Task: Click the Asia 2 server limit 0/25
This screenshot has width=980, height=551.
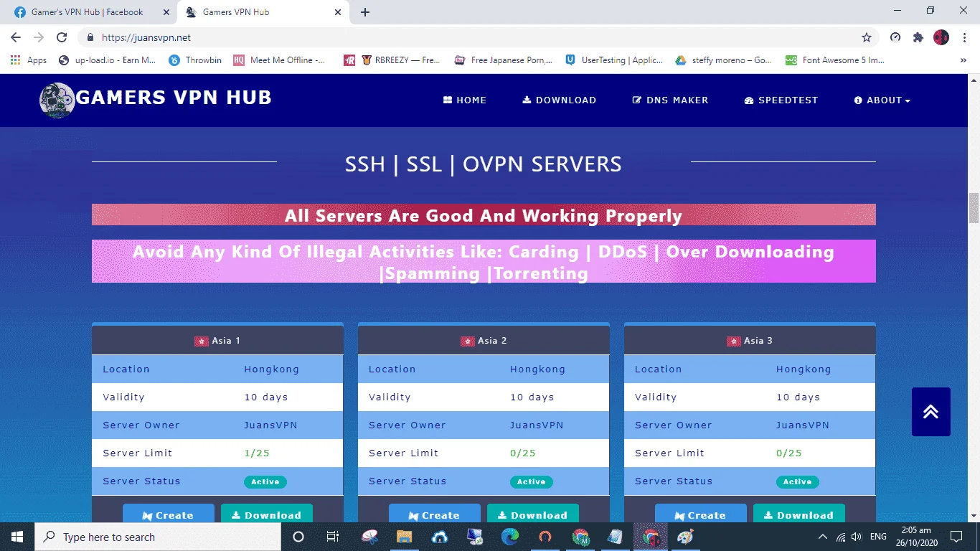Action: [523, 453]
